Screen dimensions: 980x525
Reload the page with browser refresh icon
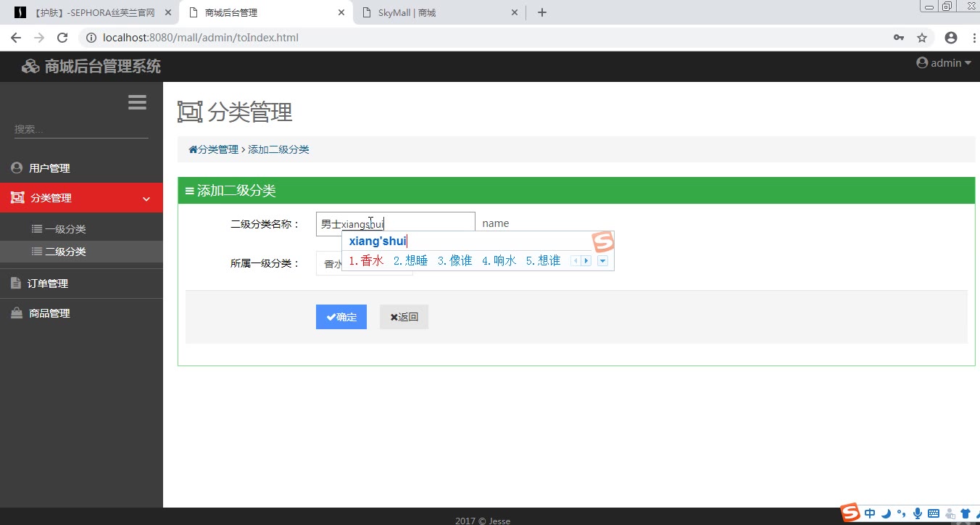click(62, 38)
